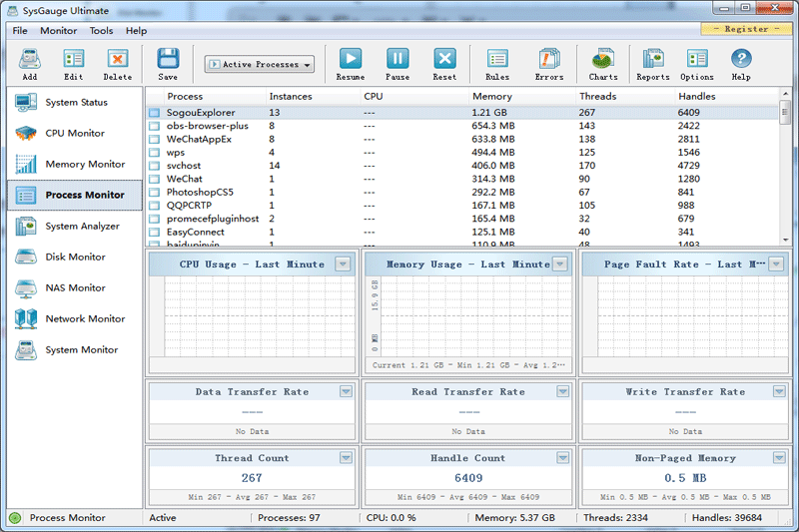
Task: Open Write Transfer Rate dropdown arrow
Action: click(779, 391)
